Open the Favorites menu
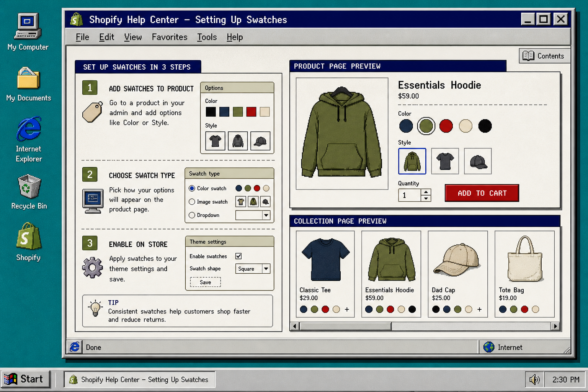 170,37
